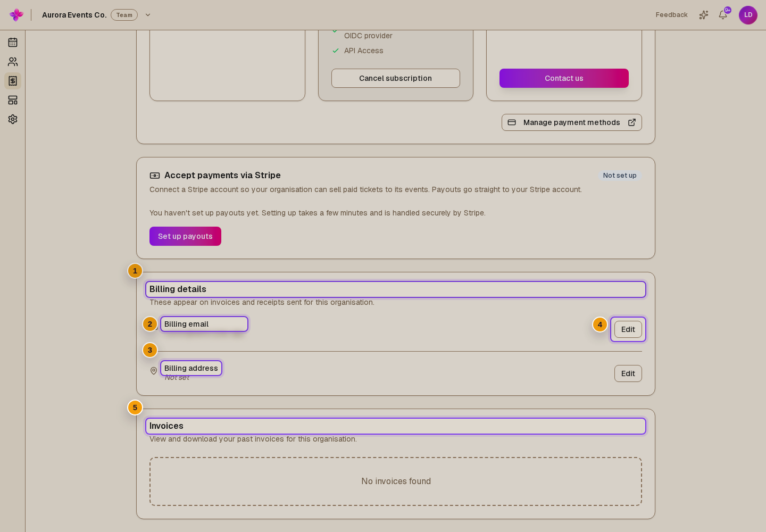Click the 'No invoices found' message

click(396, 481)
